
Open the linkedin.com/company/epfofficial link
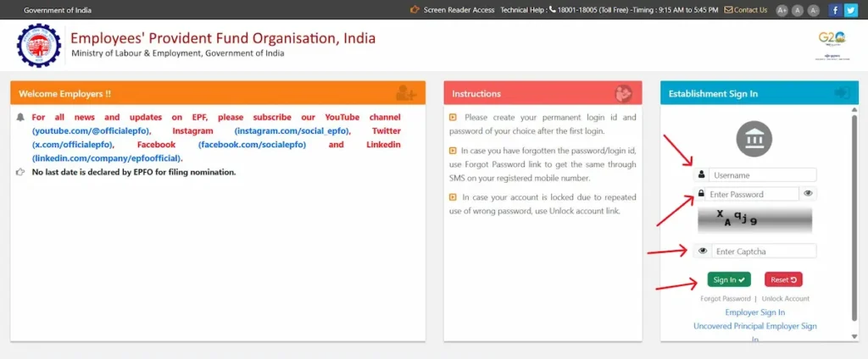pyautogui.click(x=108, y=158)
